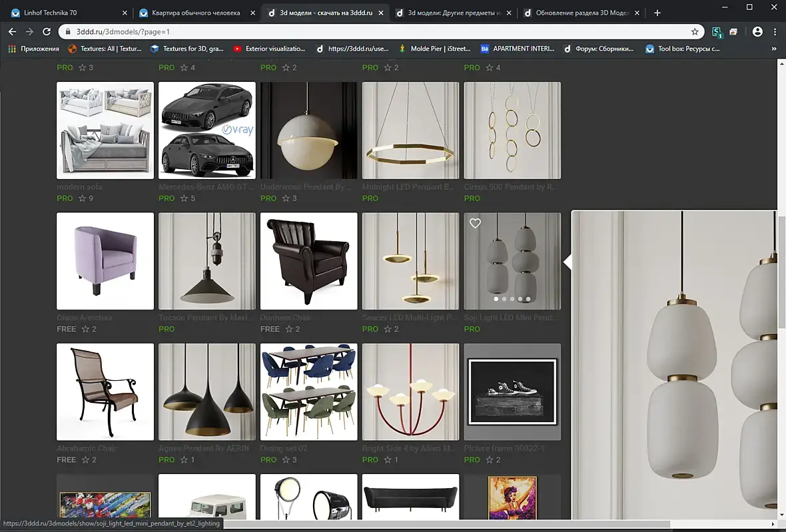Switch to the Квартира обычного человека tab

(196, 13)
